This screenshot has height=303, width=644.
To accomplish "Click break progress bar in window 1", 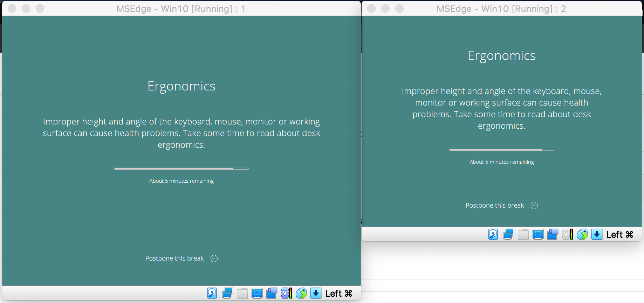I will click(181, 169).
